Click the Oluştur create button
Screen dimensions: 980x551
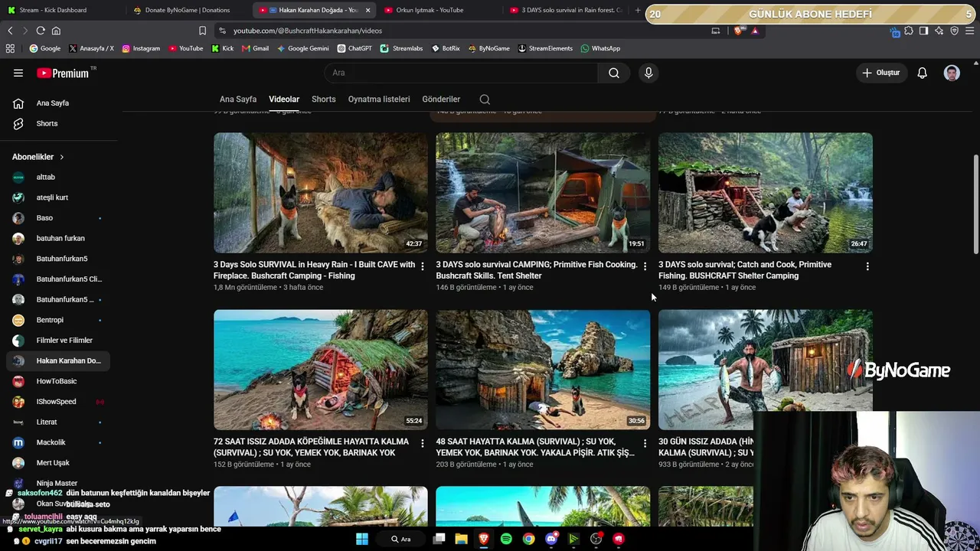tap(881, 73)
